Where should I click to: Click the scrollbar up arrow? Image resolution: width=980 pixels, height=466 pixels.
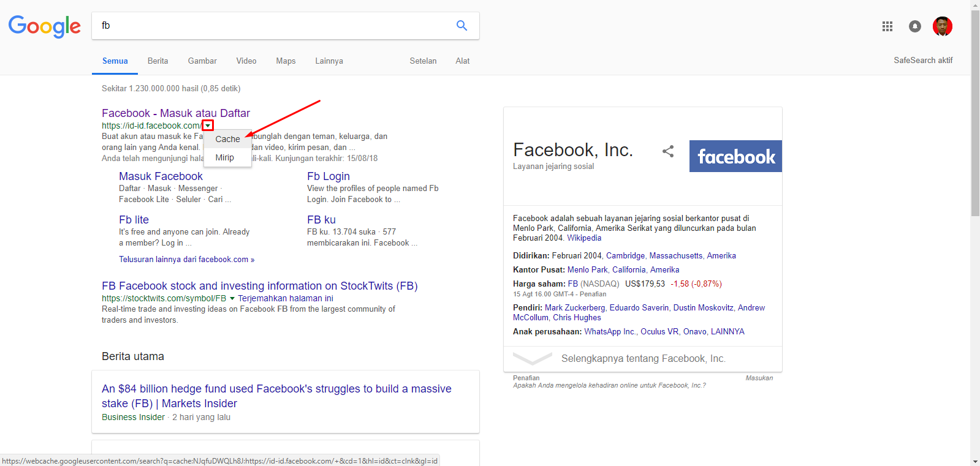[975, 5]
